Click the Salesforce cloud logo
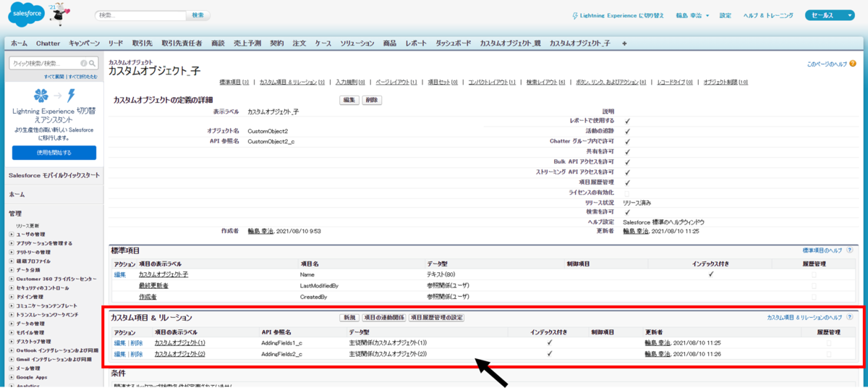 27,14
